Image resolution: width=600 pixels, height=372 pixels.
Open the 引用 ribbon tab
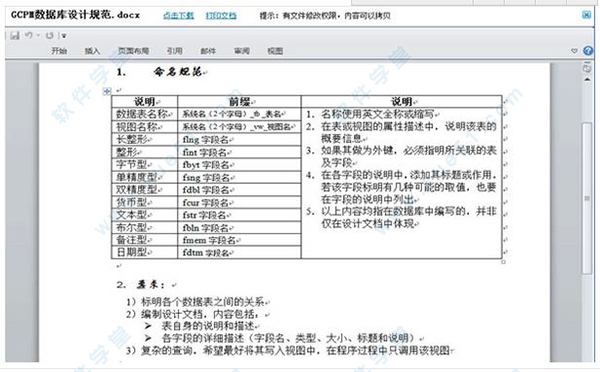pos(174,51)
